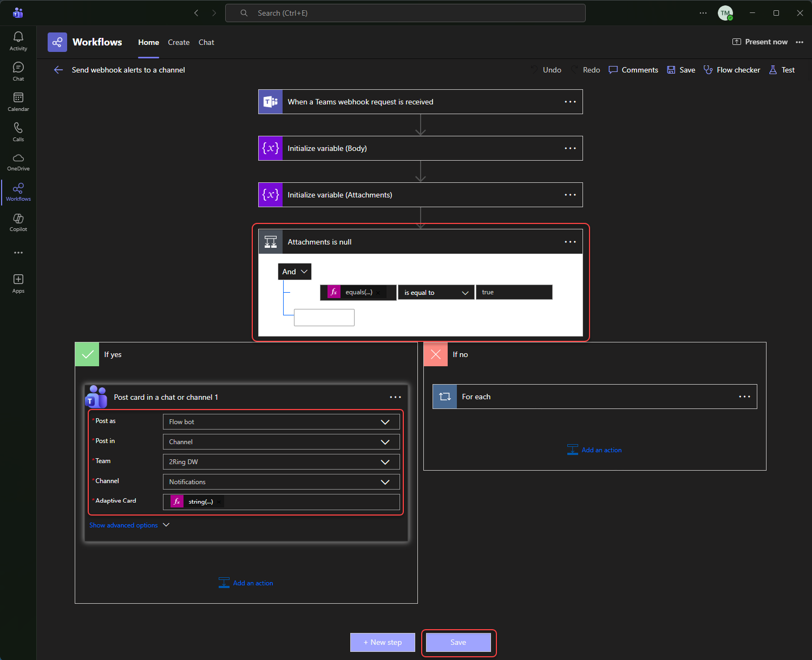This screenshot has height=660, width=812.
Task: Switch to the Create tab
Action: point(179,42)
